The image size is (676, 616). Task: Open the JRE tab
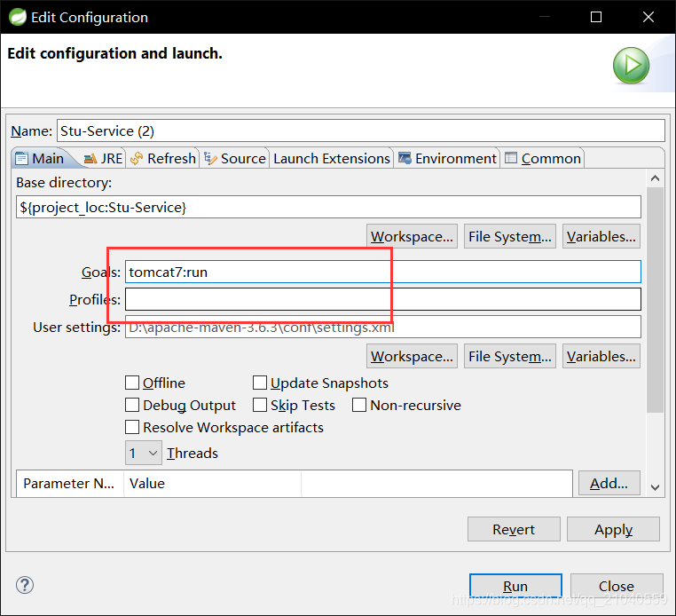click(x=103, y=158)
